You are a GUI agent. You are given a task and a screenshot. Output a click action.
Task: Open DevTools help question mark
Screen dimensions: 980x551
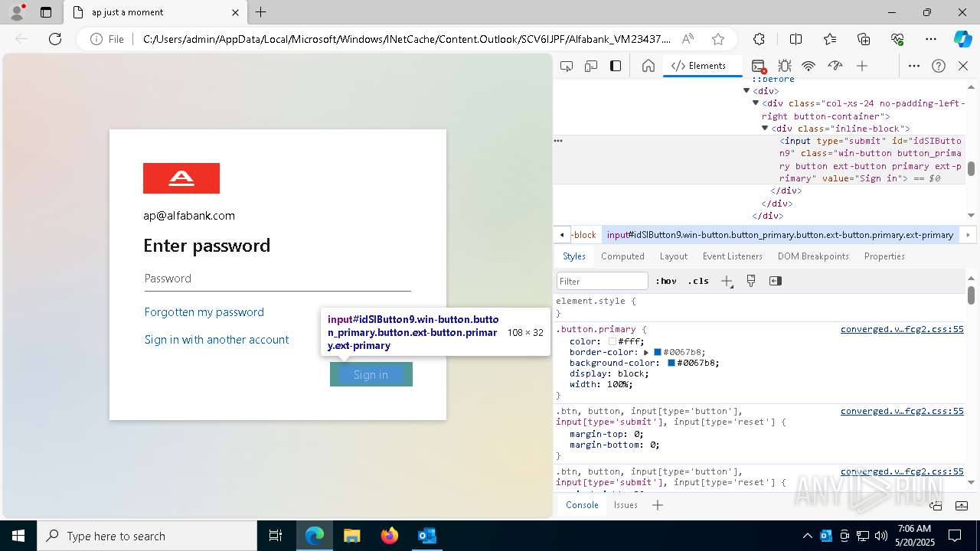tap(939, 66)
